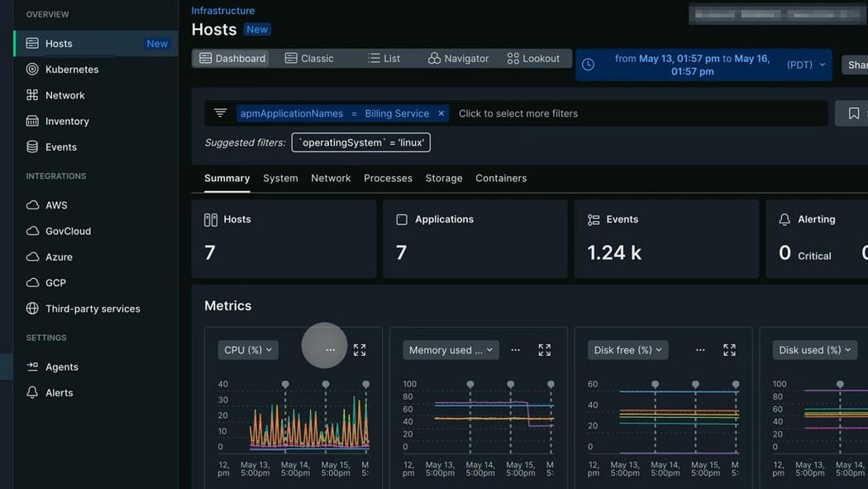Expand Disk free chart to fullscreen
This screenshot has height=489, width=868.
click(x=729, y=350)
